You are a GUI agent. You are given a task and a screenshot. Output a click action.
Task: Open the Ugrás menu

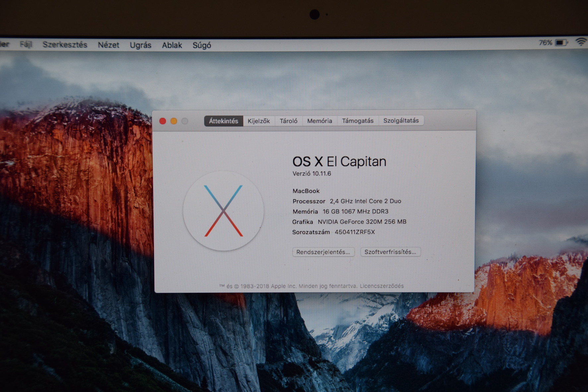pos(141,45)
